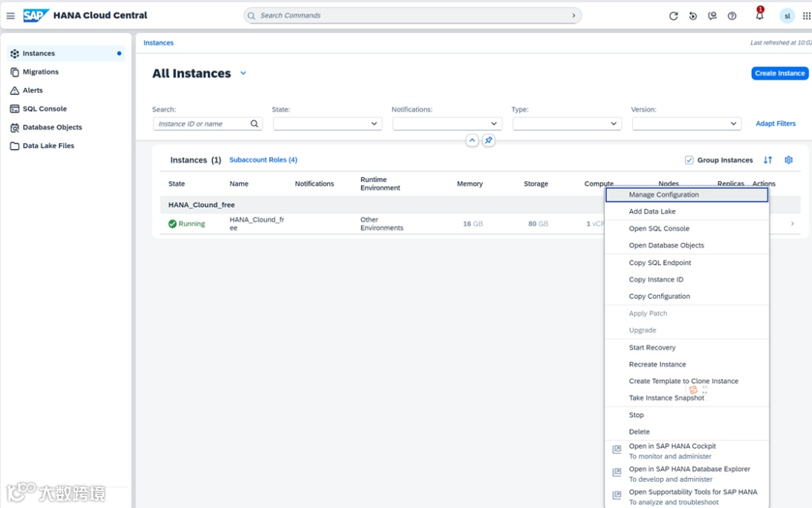This screenshot has width=812, height=508.
Task: Click the 16 GB memory value
Action: (472, 224)
